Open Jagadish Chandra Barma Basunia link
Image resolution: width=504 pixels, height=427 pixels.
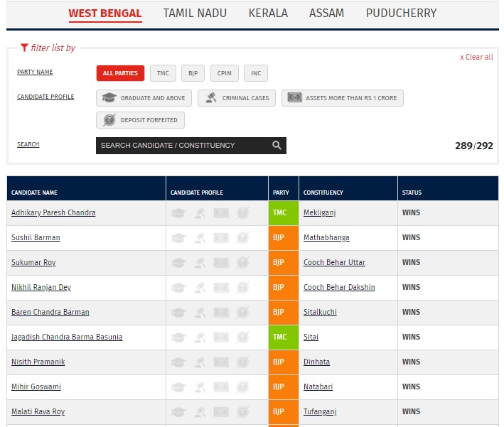click(x=67, y=337)
